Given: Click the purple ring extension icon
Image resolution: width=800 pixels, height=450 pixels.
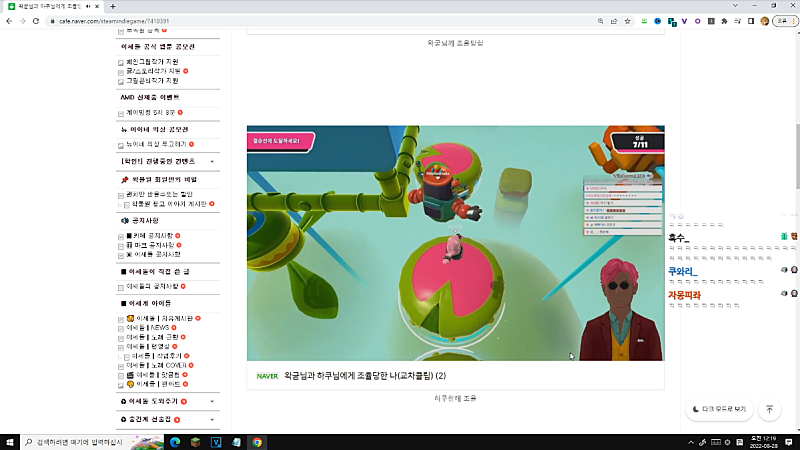Looking at the screenshot, I should 697,21.
